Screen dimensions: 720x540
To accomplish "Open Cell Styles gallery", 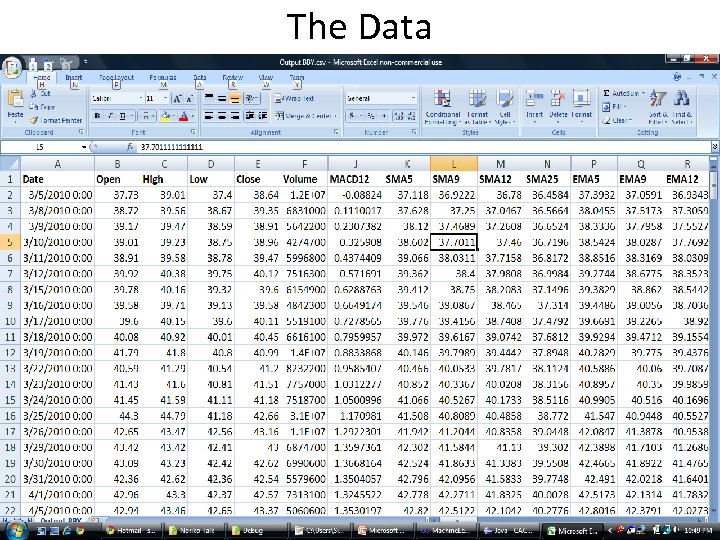I will point(505,107).
